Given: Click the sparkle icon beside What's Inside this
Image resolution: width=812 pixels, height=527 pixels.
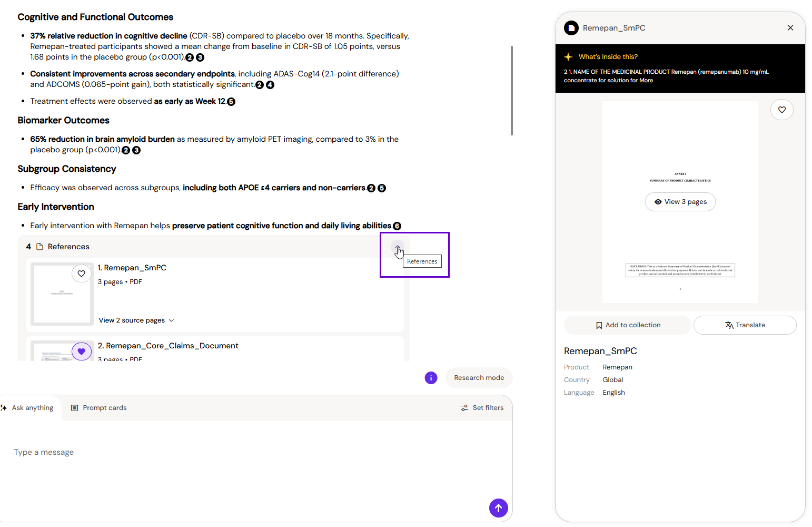Looking at the screenshot, I should [x=568, y=57].
